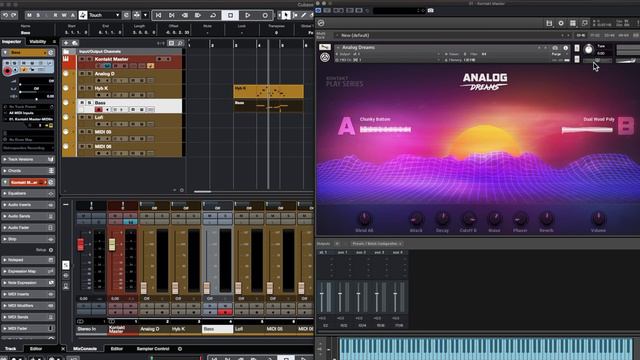This screenshot has height=360, width=640.
Task: Open inspector Setup gear icon
Action: [x=51, y=250]
